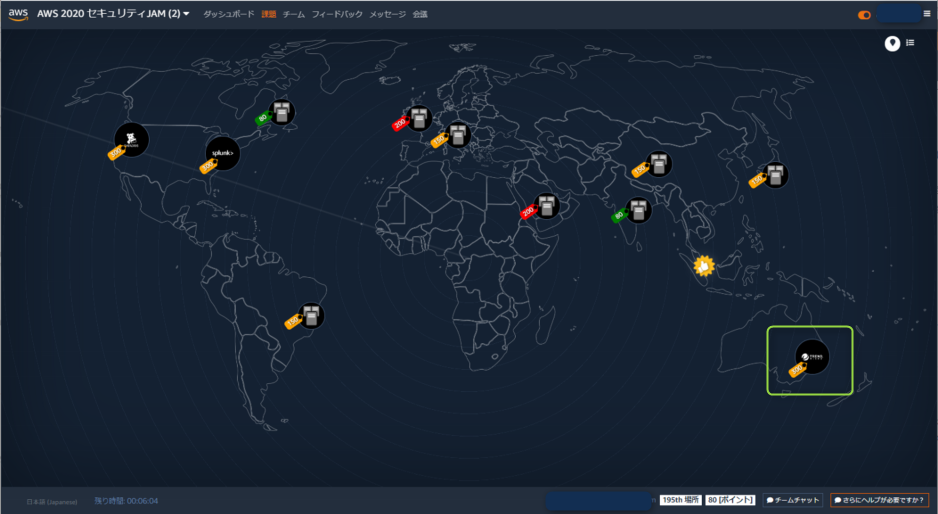Viewport: 938px width, 514px height.
Task: Open the チーム tab
Action: 294,15
